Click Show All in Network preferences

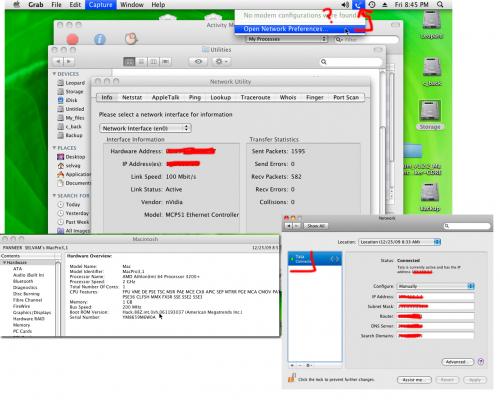(x=316, y=226)
